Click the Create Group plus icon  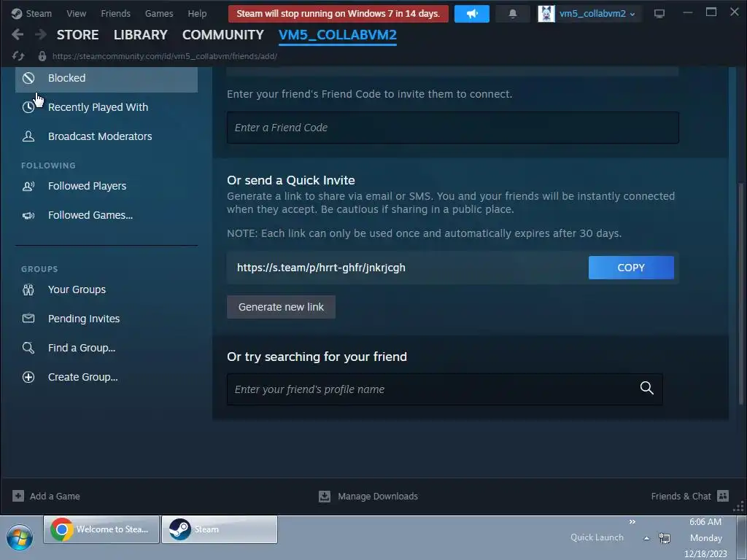(28, 377)
